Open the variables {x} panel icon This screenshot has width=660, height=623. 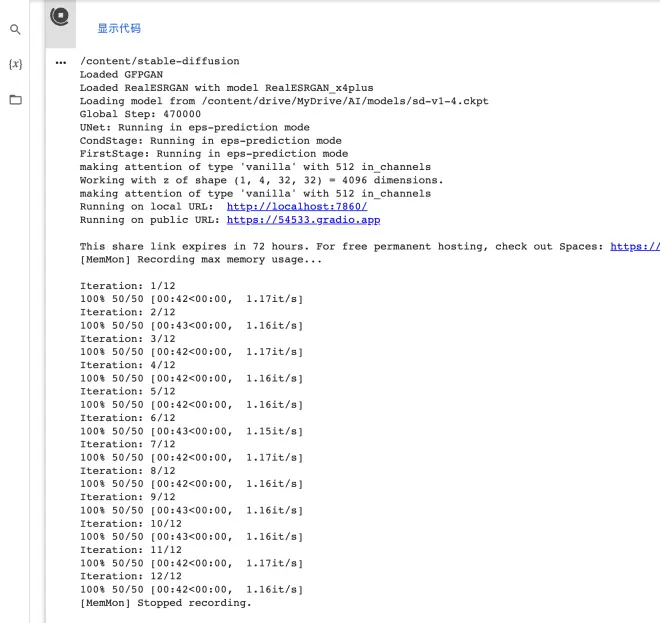15,64
